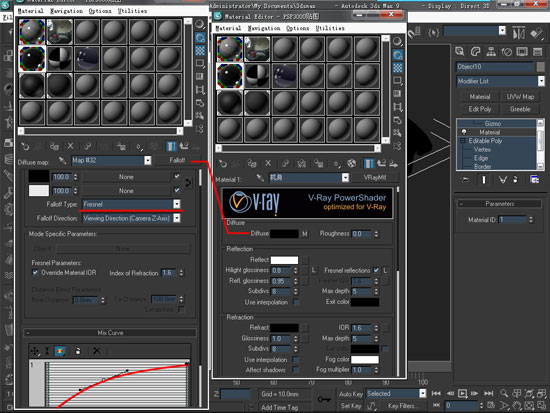
Task: Click checkered Background icon in right editor
Action: tap(397, 68)
